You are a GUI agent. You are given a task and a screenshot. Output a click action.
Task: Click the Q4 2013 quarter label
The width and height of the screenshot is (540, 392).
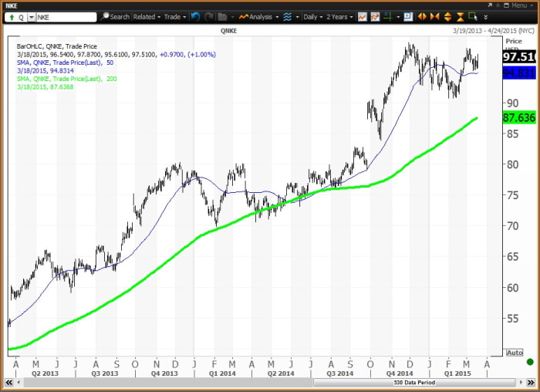point(164,373)
